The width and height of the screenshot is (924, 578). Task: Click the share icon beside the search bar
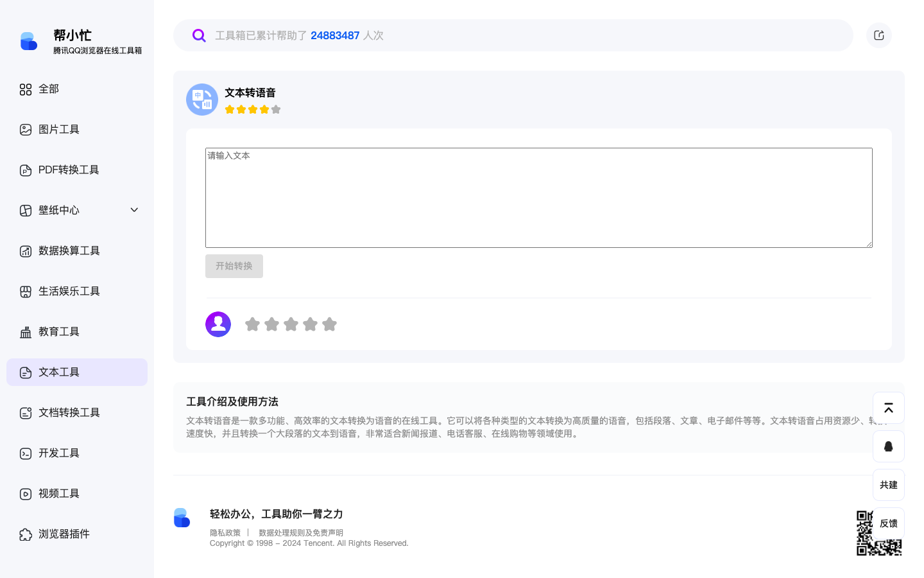coord(878,35)
